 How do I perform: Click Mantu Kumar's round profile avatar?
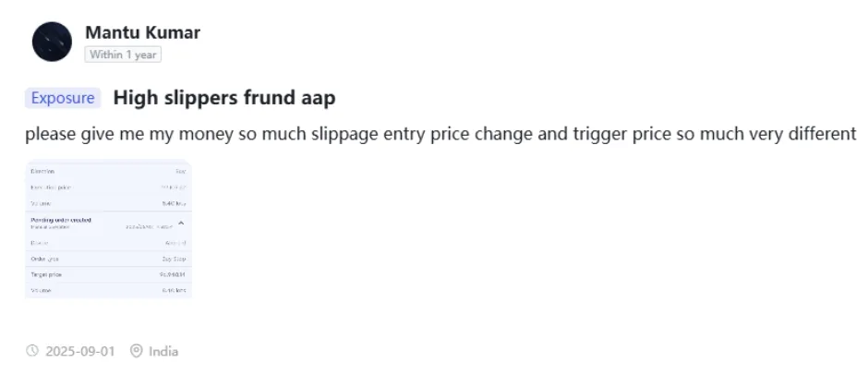pyautogui.click(x=52, y=42)
